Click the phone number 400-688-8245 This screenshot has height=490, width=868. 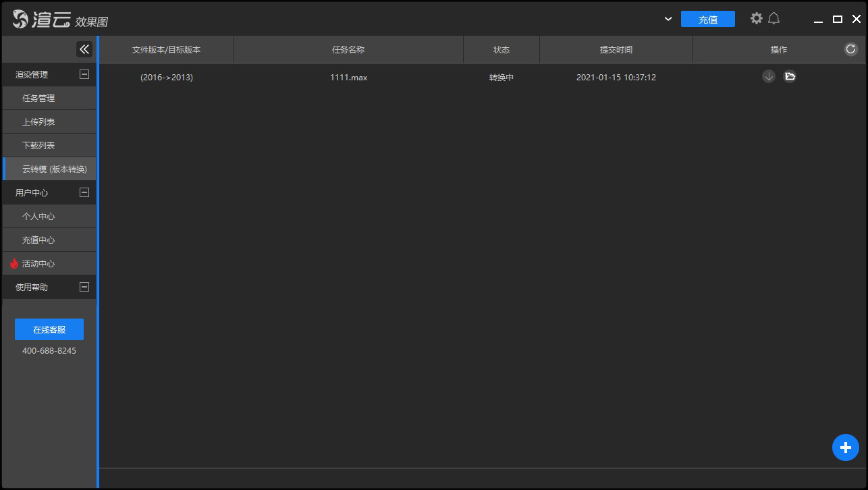point(49,351)
